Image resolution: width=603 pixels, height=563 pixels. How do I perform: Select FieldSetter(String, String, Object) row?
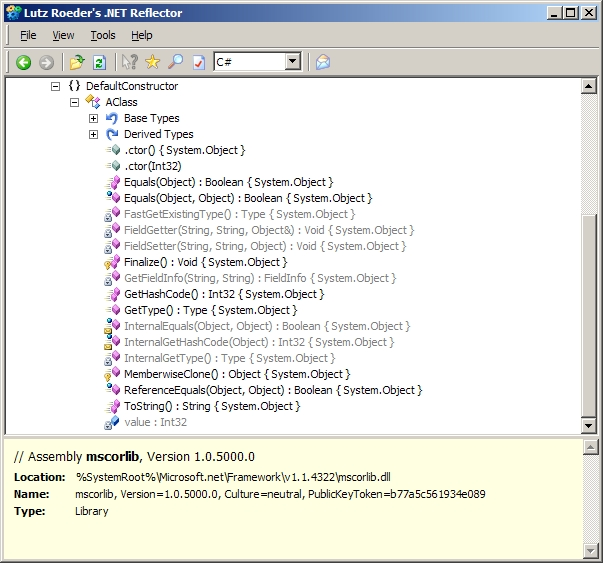point(265,246)
